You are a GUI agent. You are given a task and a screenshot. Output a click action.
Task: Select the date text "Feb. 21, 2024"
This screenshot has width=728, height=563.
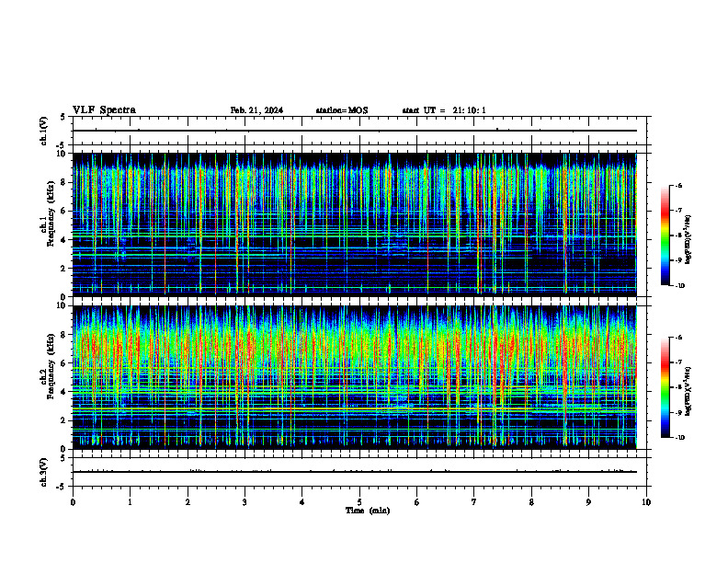(x=256, y=110)
